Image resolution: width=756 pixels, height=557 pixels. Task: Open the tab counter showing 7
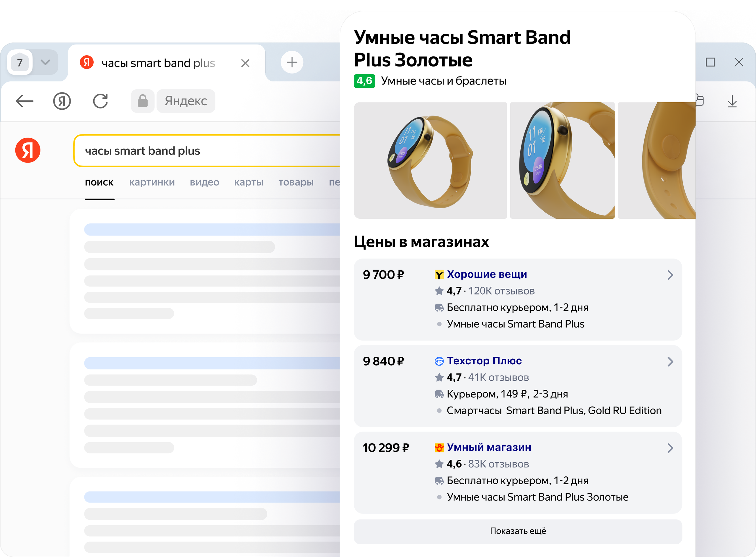coord(20,62)
